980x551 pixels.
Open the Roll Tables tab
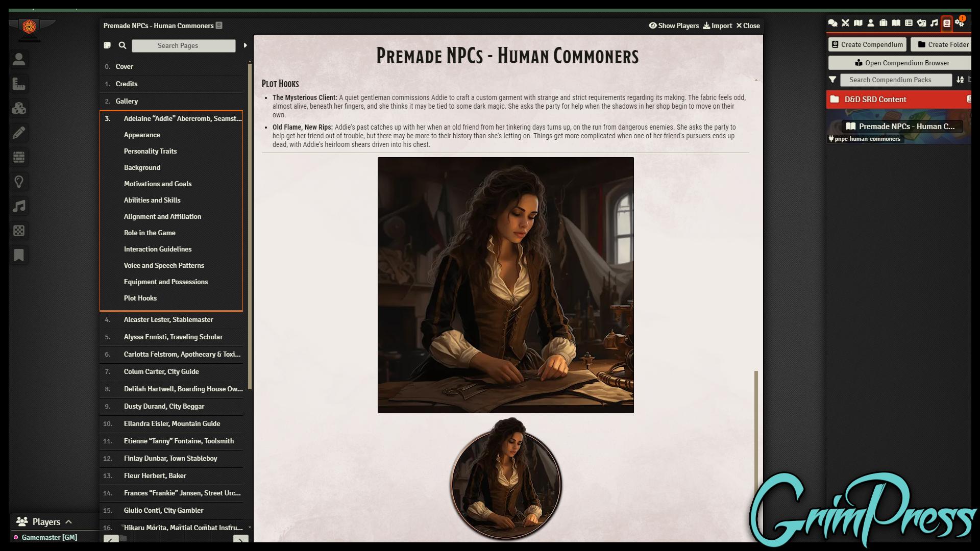click(x=910, y=23)
